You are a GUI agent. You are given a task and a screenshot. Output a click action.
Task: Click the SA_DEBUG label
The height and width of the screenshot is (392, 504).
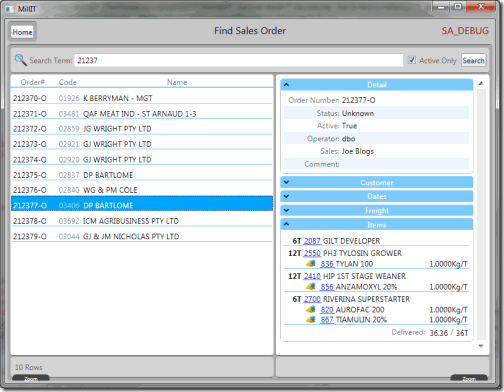pos(465,31)
